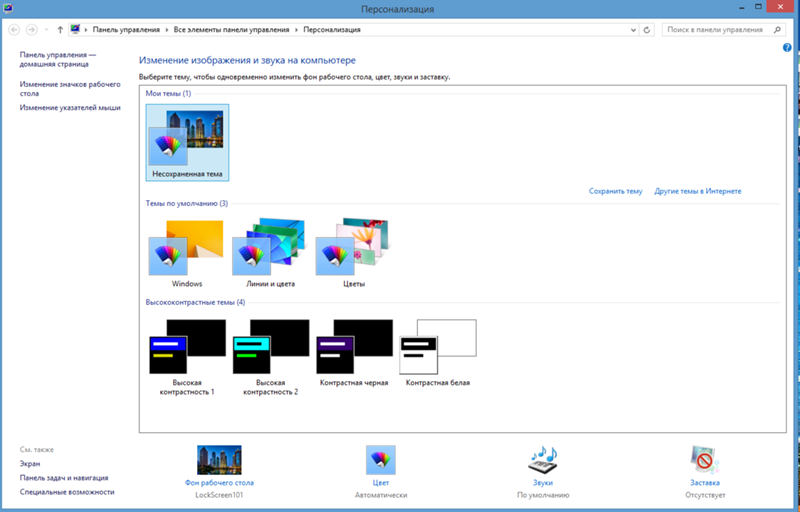Screen dimensions: 800x512
Task: Open 'Изменение указателей мыши' in sidebar
Action: point(70,107)
